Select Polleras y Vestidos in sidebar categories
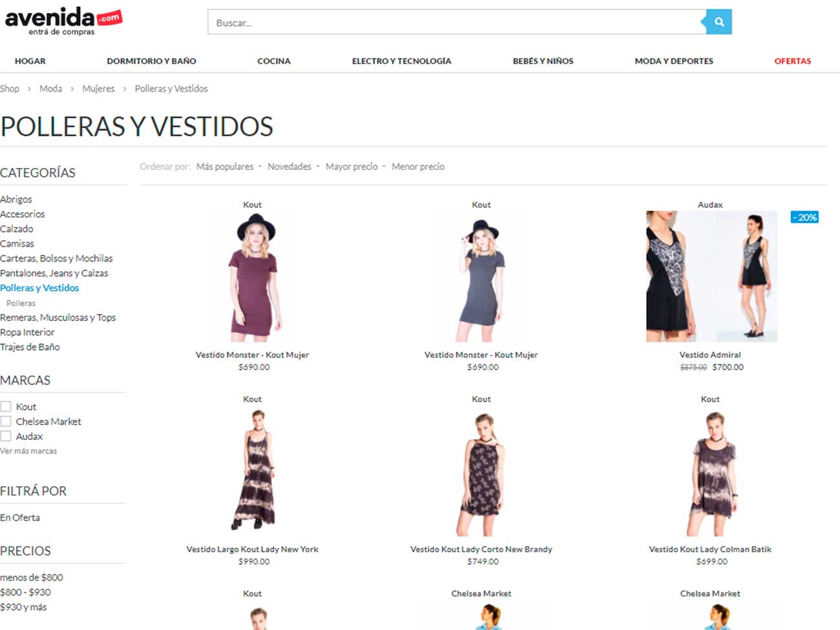 pos(39,288)
